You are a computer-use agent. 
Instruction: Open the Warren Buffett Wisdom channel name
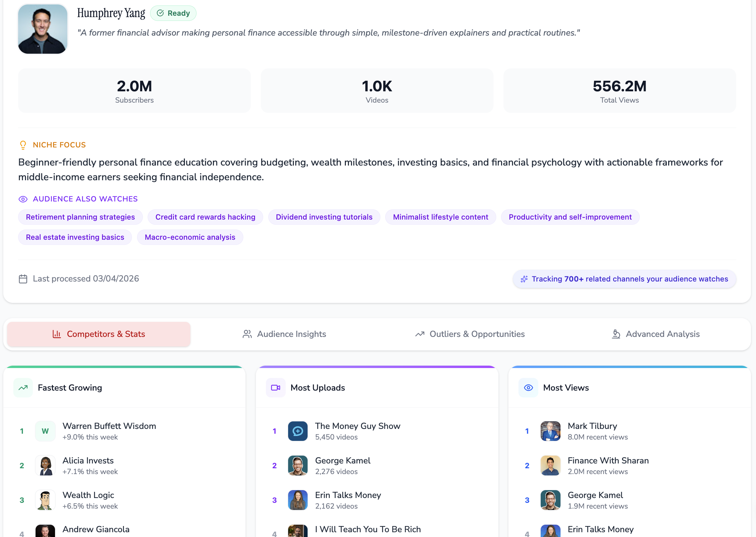point(109,426)
